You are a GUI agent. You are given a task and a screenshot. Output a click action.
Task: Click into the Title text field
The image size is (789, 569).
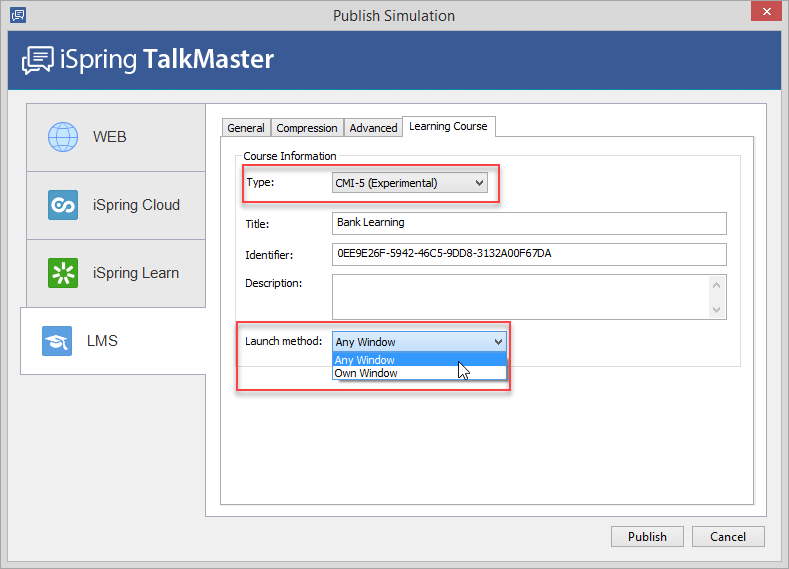coord(528,222)
